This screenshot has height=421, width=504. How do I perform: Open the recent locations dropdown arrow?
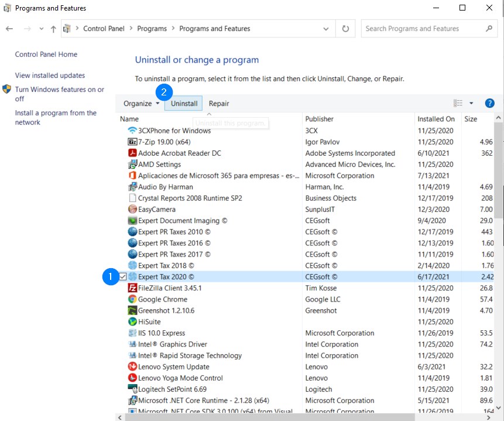42,29
